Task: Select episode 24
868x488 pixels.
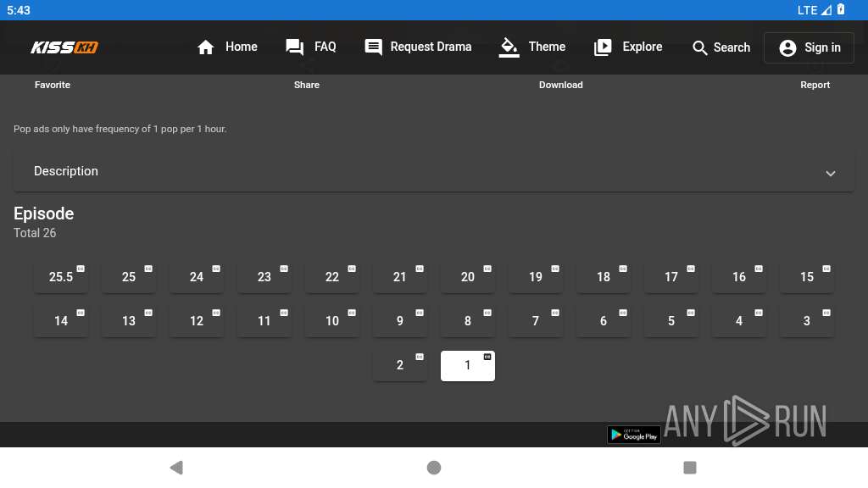Action: (197, 277)
